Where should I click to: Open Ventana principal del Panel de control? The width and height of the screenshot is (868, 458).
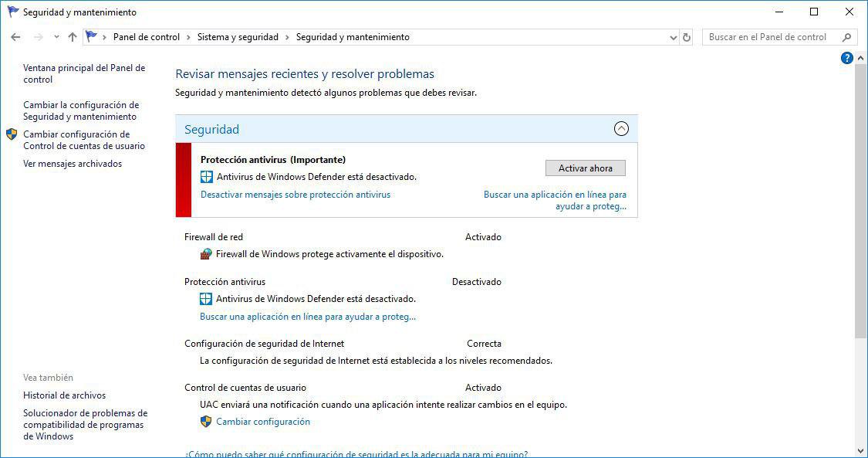[84, 73]
